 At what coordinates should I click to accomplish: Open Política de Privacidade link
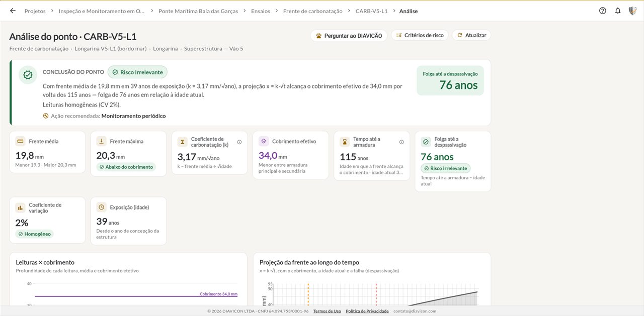(x=367, y=311)
